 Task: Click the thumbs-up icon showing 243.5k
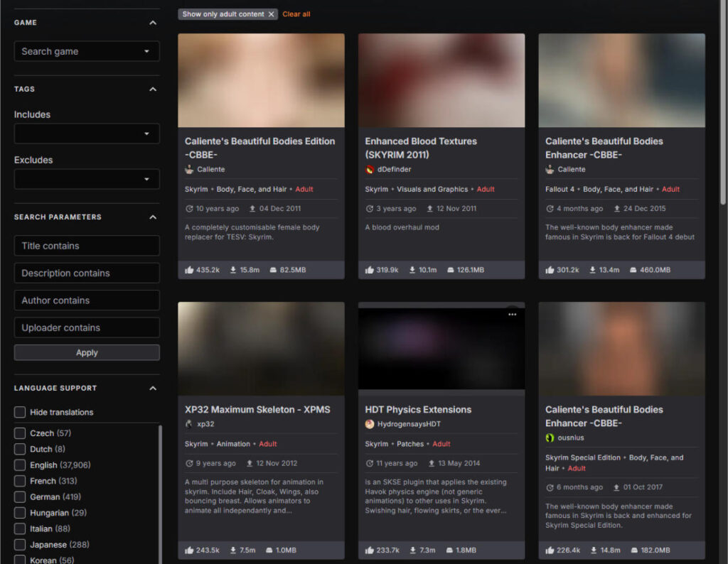click(x=189, y=550)
